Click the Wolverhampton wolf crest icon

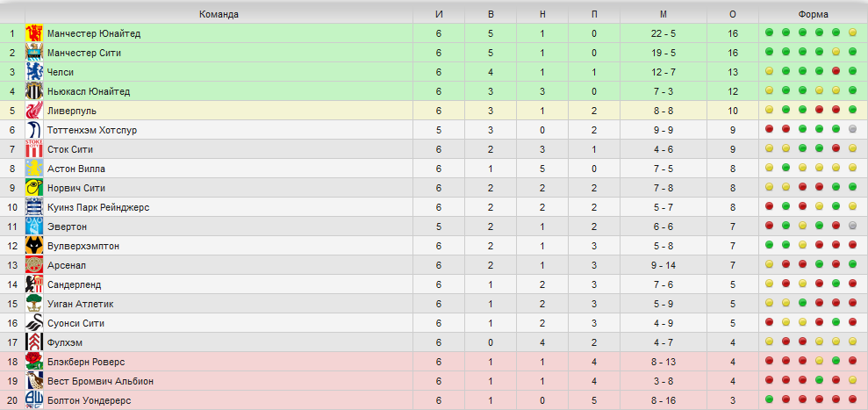point(34,246)
